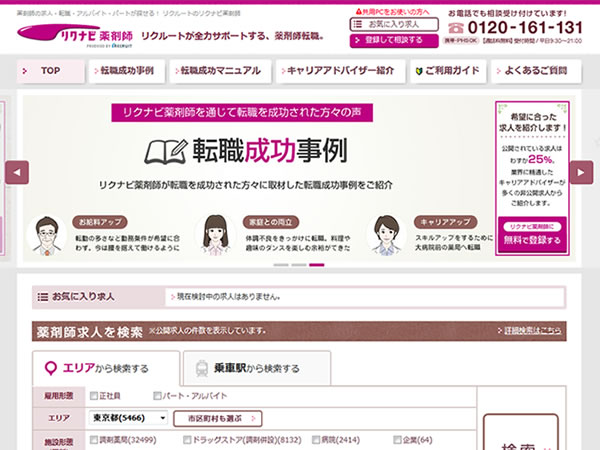Click the 登録して相談する button
Image resolution: width=600 pixels, height=450 pixels.
394,40
